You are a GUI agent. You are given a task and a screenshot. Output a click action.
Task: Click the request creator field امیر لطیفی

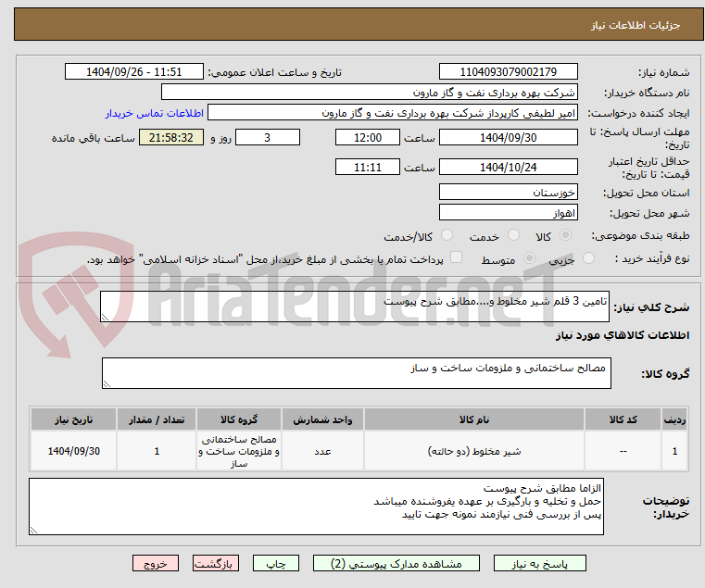point(392,112)
